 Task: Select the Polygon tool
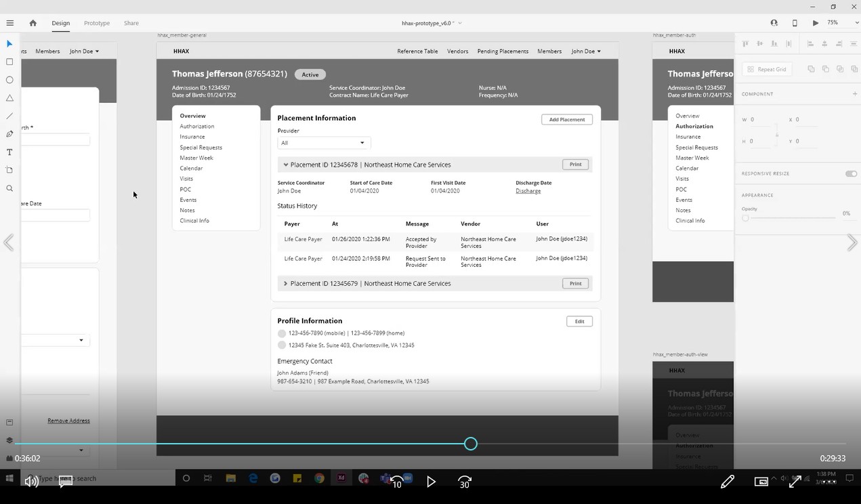click(9, 98)
